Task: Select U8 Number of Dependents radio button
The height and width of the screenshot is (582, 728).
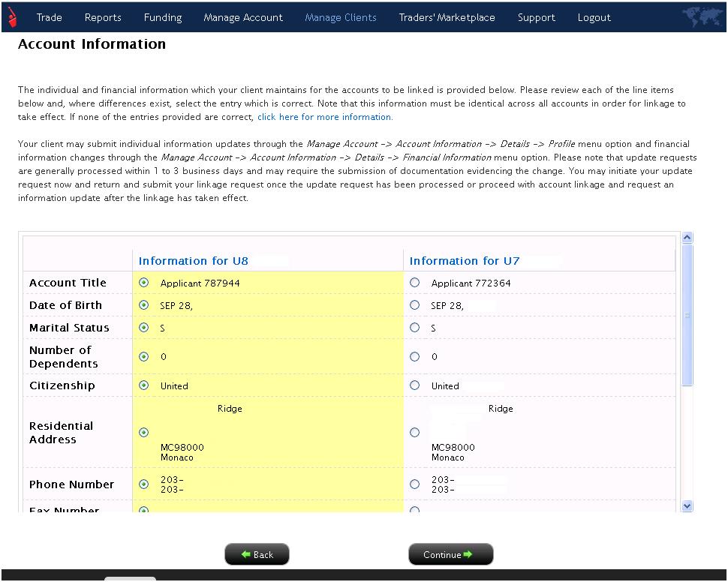Action: tap(144, 356)
